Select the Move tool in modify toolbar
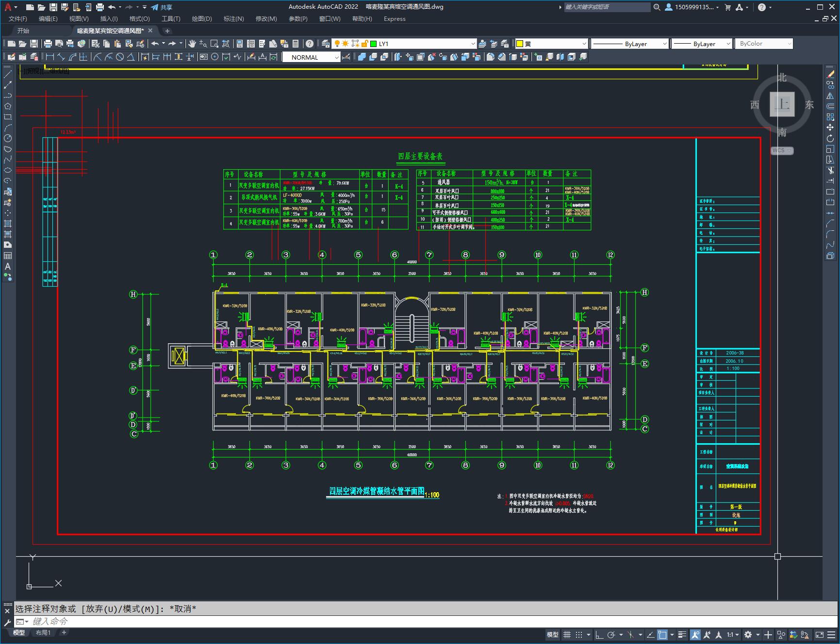The height and width of the screenshot is (644, 840). tap(830, 128)
